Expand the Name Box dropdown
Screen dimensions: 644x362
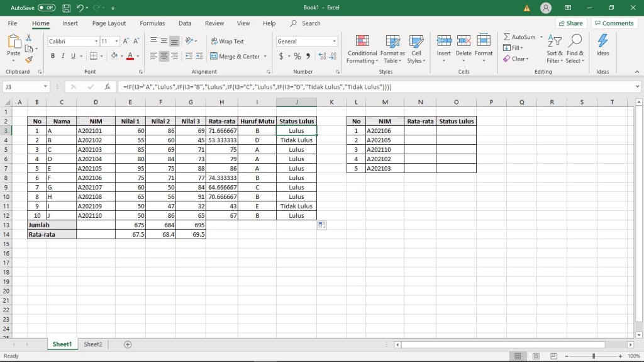46,87
